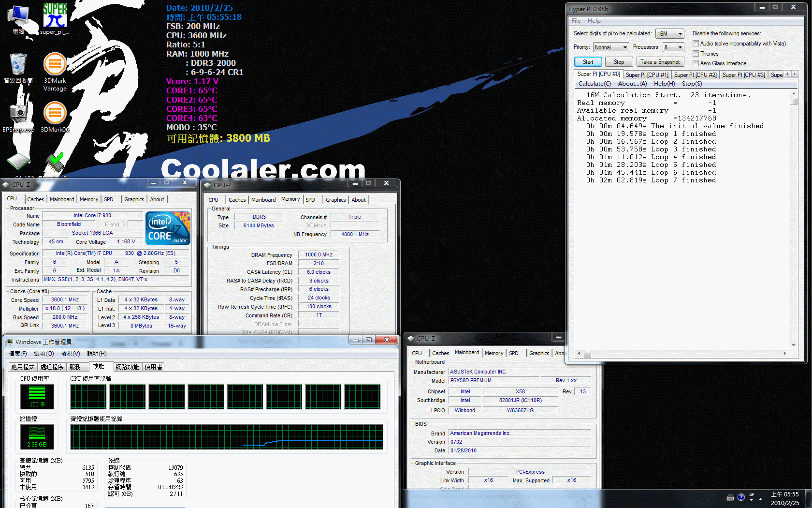Open the 檔案(F) menu in Task Manager

coord(18,354)
